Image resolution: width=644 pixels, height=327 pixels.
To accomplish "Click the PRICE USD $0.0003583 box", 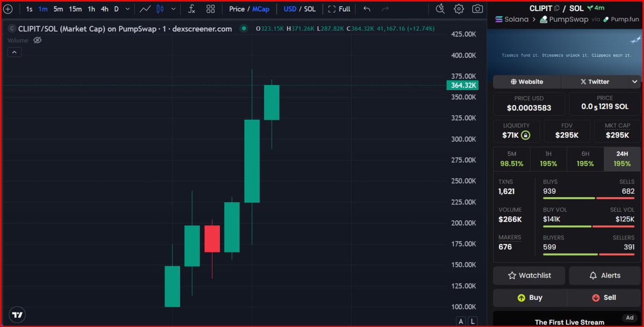I will [529, 104].
